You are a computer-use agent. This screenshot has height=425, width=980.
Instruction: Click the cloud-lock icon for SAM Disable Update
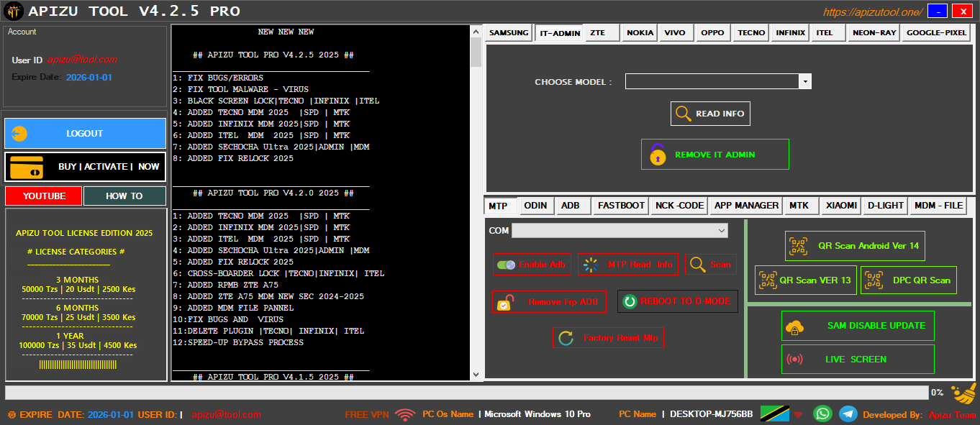pos(795,326)
